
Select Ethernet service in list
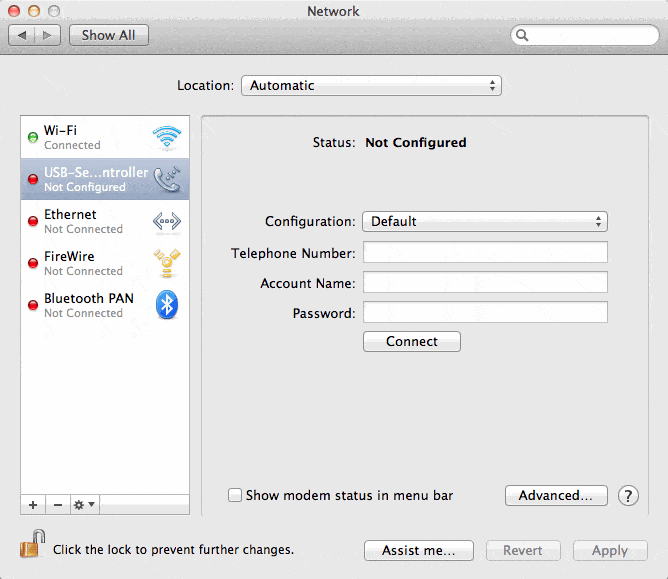click(x=105, y=221)
